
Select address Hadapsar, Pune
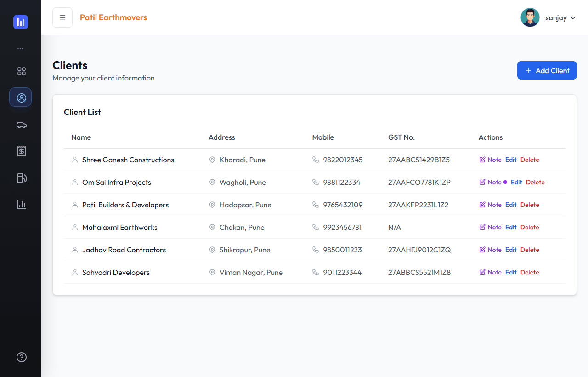point(245,205)
